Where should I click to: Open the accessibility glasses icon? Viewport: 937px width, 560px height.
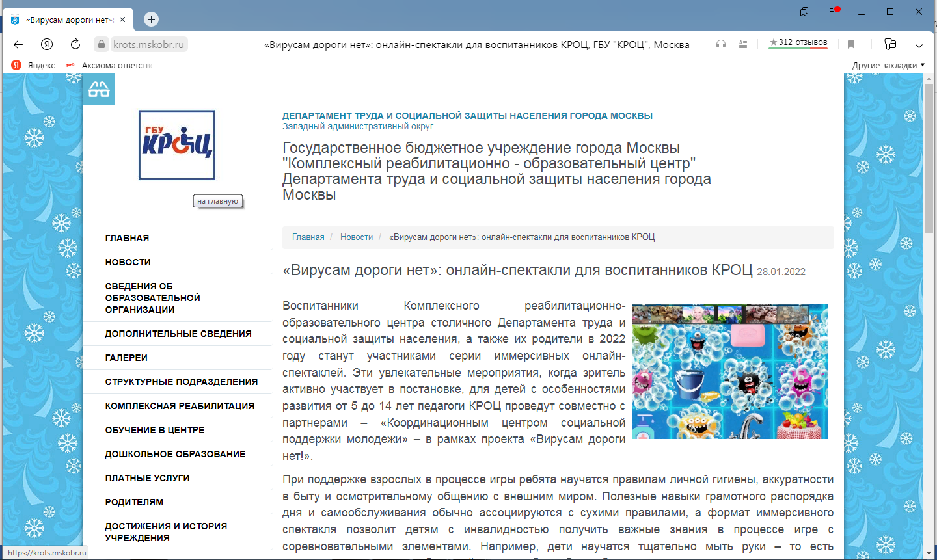[x=99, y=89]
